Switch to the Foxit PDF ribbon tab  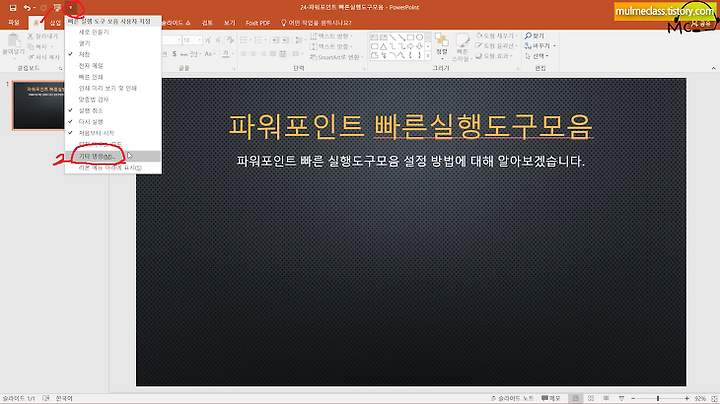click(258, 22)
